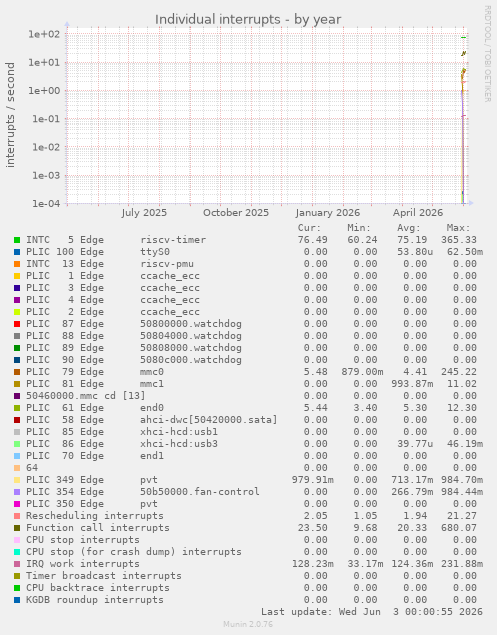Click the Min: column header
This screenshot has width=497, height=635.
(x=359, y=228)
